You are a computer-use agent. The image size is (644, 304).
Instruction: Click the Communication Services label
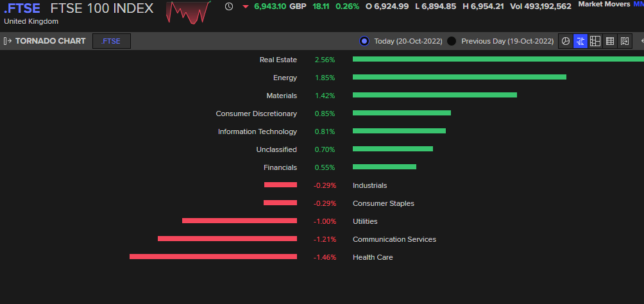coord(394,239)
